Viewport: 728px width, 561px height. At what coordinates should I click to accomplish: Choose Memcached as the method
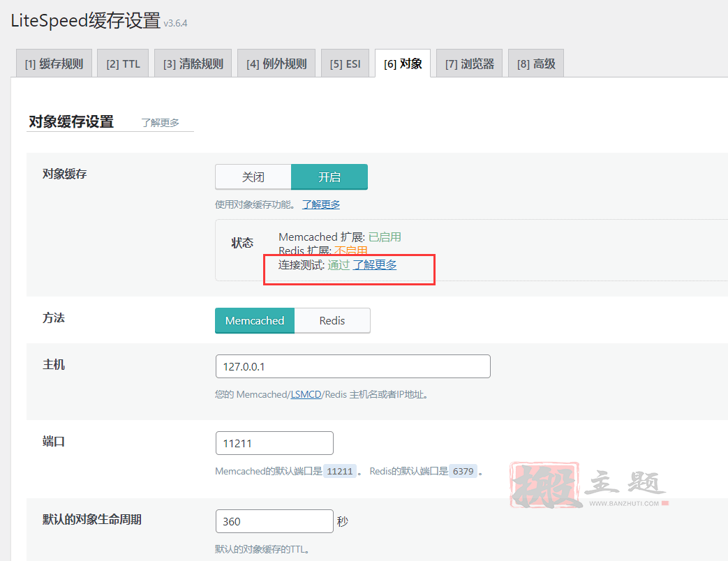(255, 321)
